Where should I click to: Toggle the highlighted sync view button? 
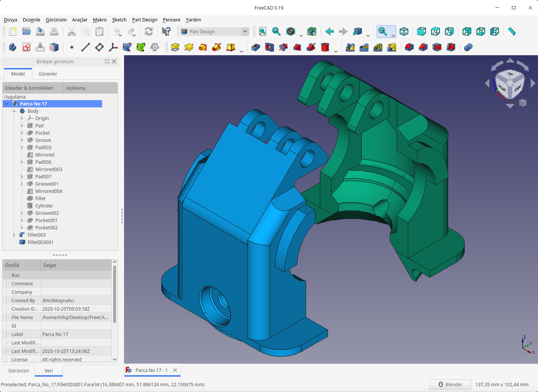coord(383,31)
